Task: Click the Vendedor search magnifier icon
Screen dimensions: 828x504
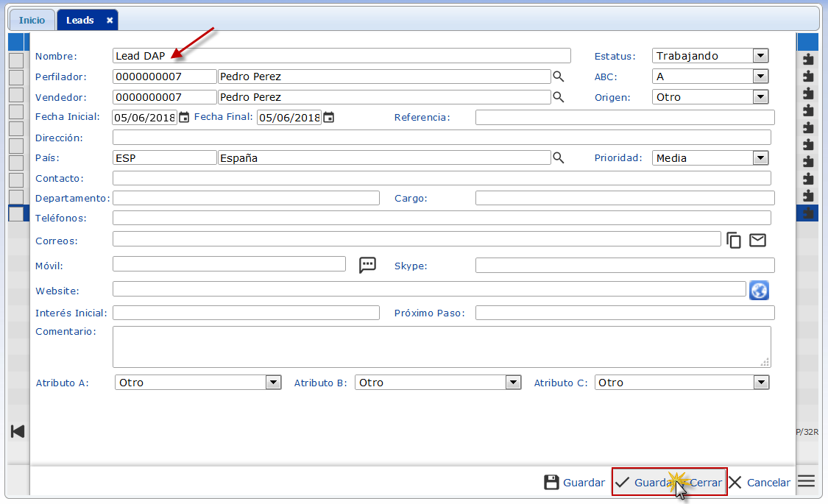Action: click(559, 97)
